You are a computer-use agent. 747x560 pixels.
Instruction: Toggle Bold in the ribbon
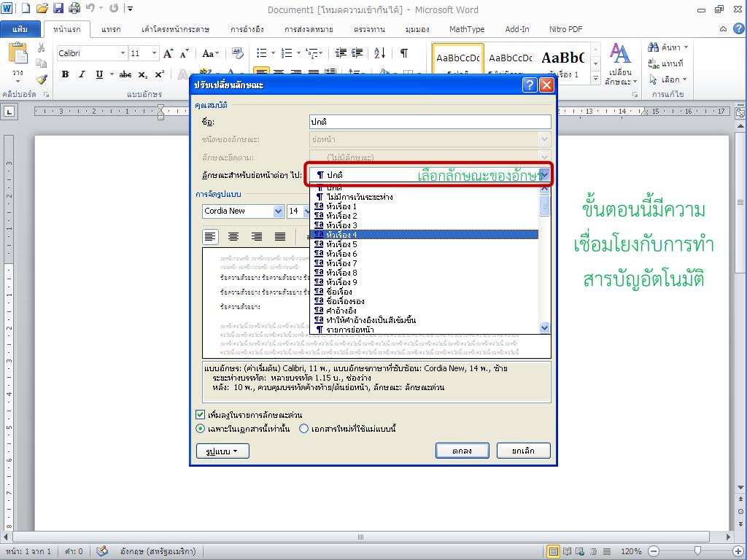pos(65,74)
